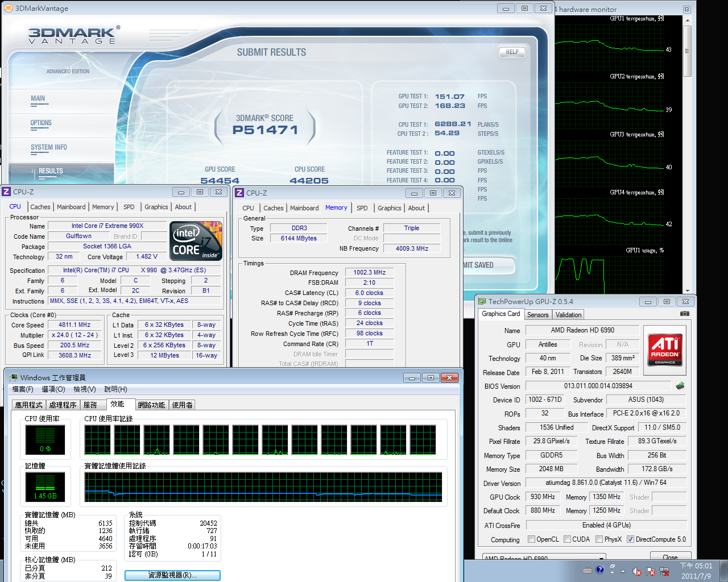Click second CPU-Z window title icon
The width and height of the screenshot is (728, 582).
click(x=239, y=193)
